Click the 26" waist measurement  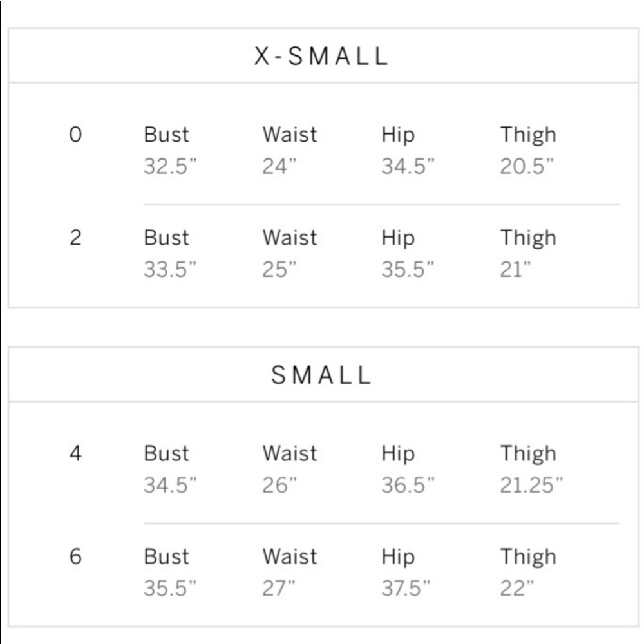[x=279, y=486]
